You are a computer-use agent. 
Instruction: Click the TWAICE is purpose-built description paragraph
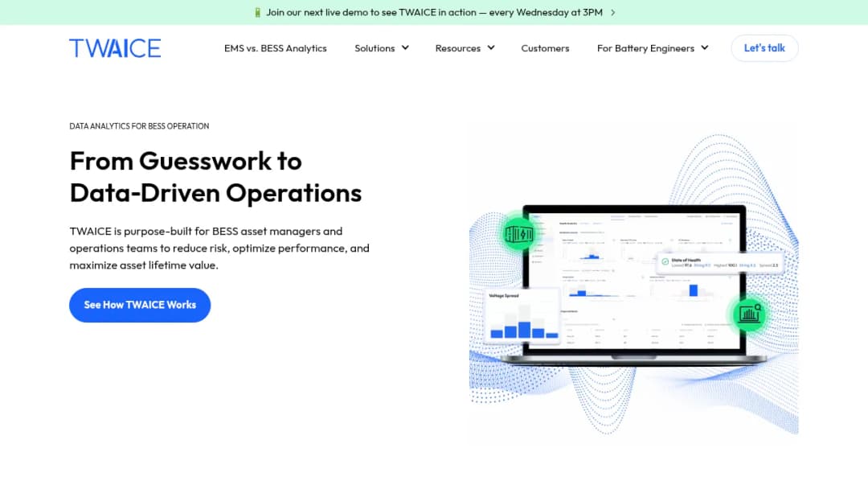point(219,248)
